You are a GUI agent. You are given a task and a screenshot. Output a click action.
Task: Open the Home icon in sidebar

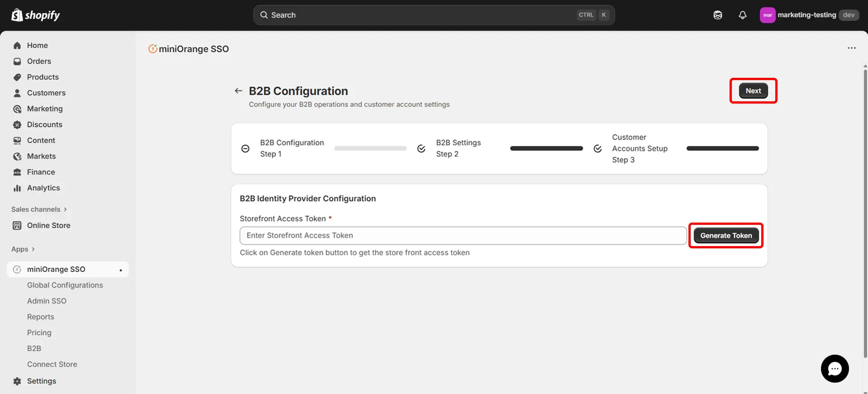(x=17, y=45)
